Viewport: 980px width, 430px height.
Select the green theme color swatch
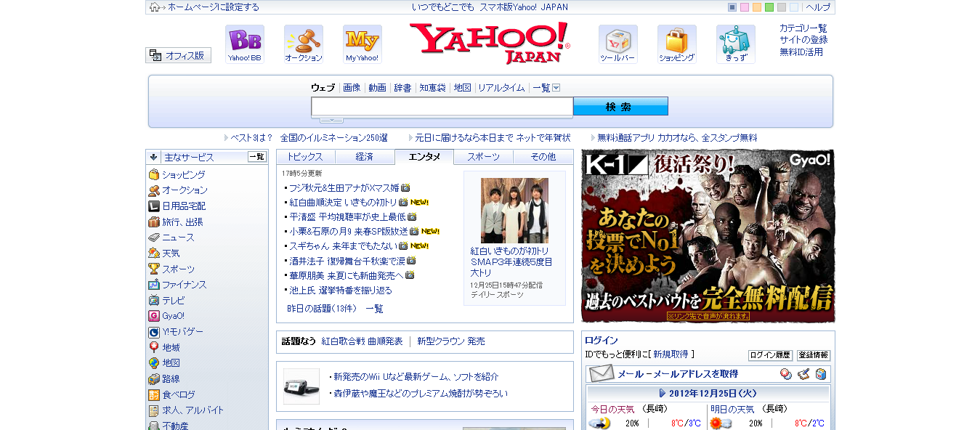click(769, 7)
